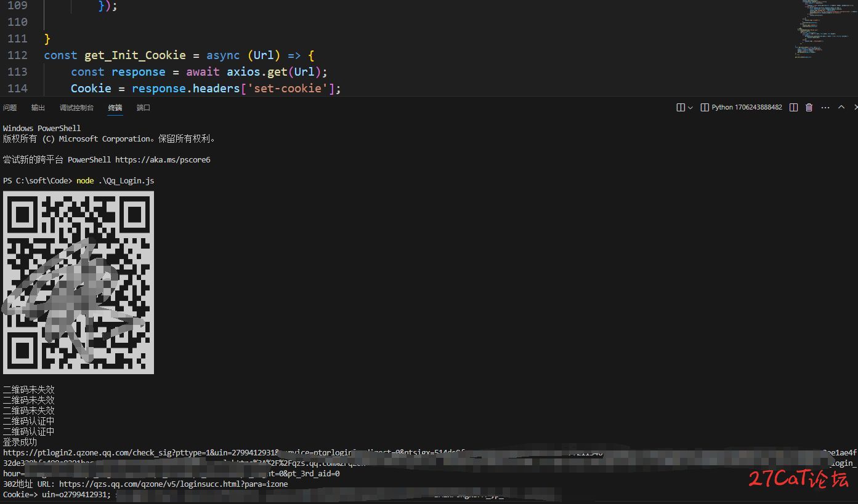Switch to the 输出 tab
Image resolution: width=858 pixels, height=504 pixels.
[38, 108]
